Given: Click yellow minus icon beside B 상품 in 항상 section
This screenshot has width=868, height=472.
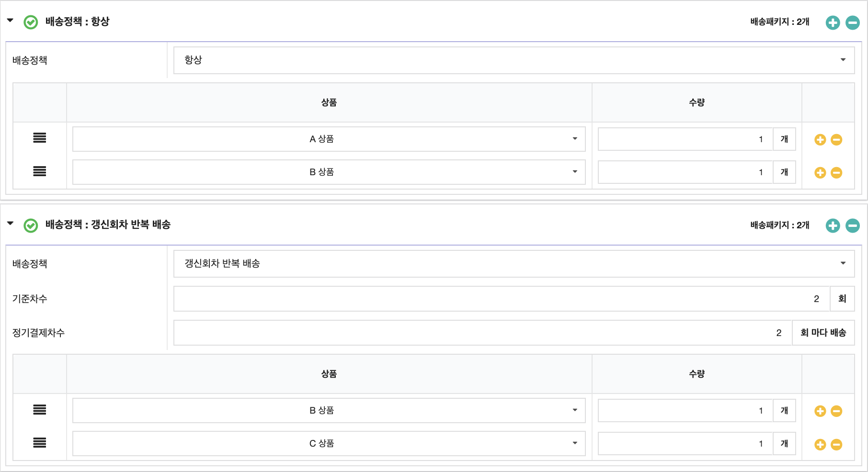Looking at the screenshot, I should [x=836, y=173].
